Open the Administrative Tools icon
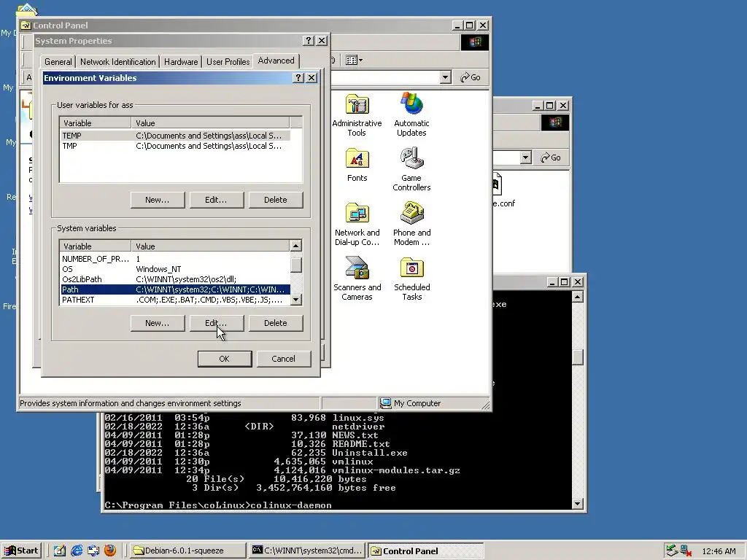The height and width of the screenshot is (560, 747). pyautogui.click(x=357, y=105)
